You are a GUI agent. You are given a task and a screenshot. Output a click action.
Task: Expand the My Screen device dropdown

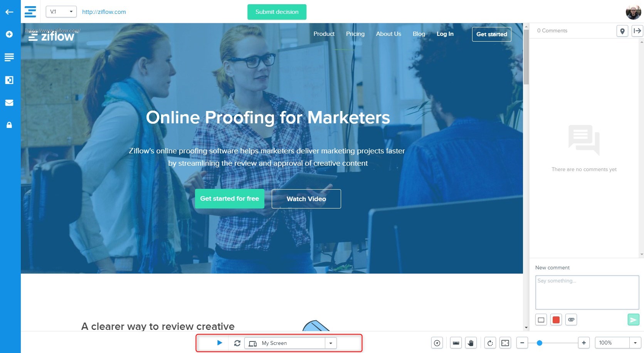click(331, 343)
